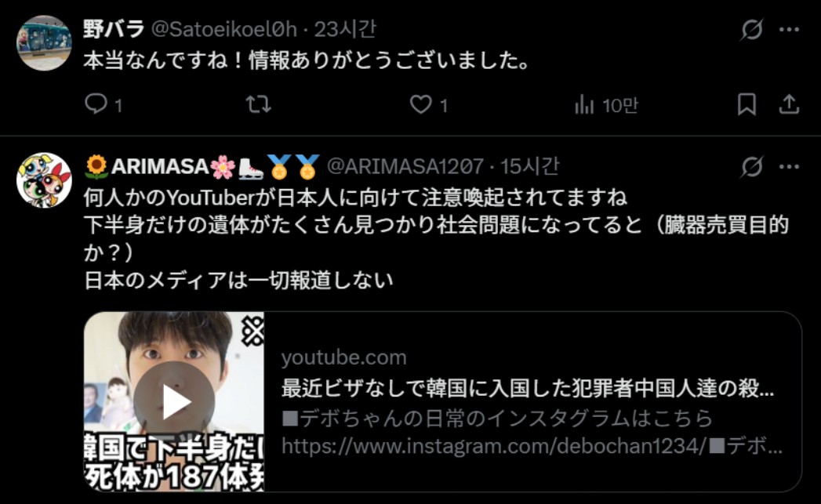Open more options menu on 野バラ's tweet
821x504 pixels.
[x=789, y=29]
